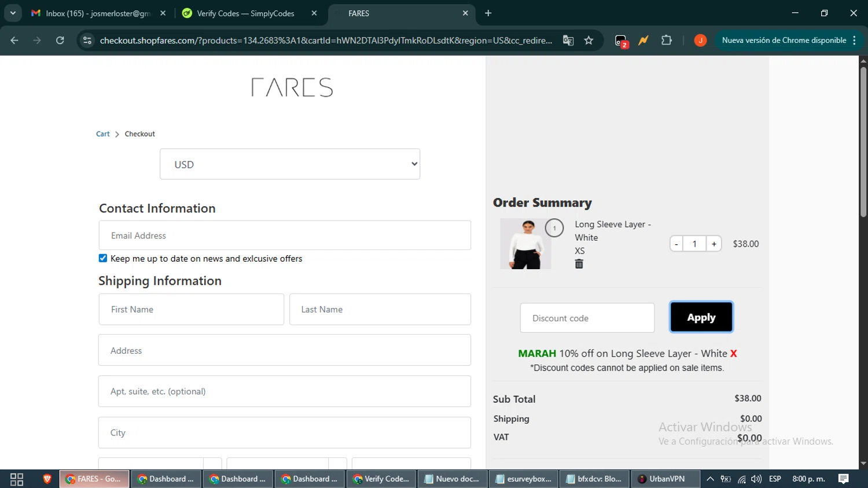Select the FARES browser tab
The image size is (868, 488).
click(402, 13)
